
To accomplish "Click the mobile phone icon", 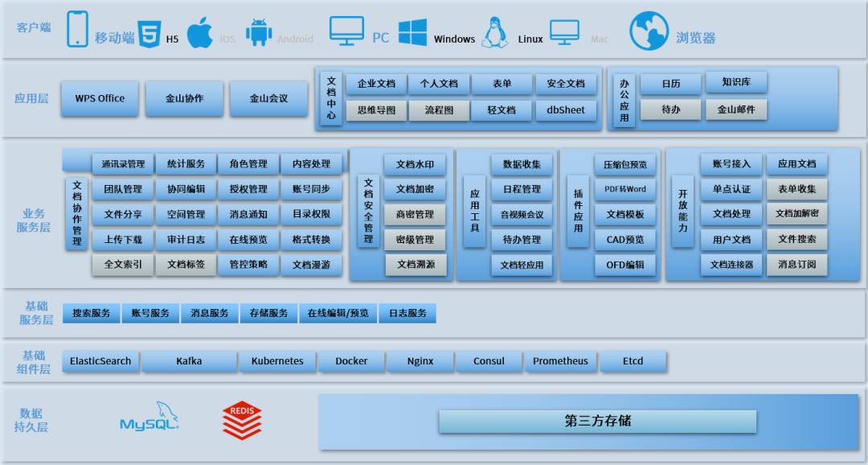I will click(x=77, y=30).
